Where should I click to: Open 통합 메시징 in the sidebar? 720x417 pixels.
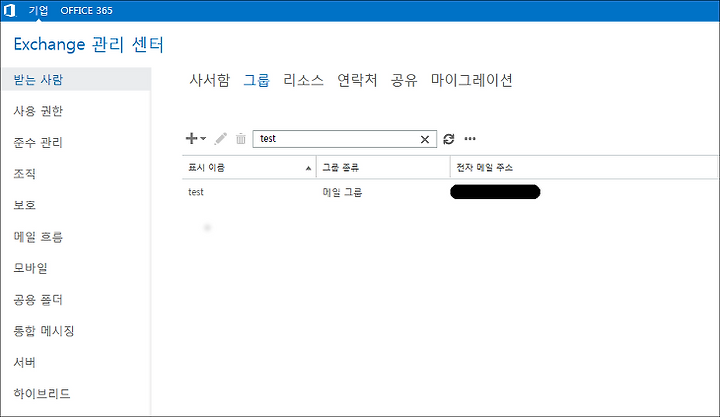44,331
